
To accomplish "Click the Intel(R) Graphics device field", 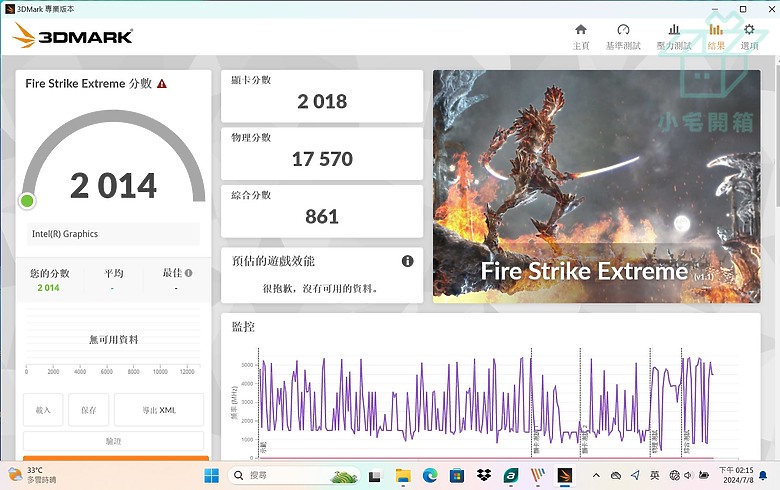I will click(x=113, y=234).
